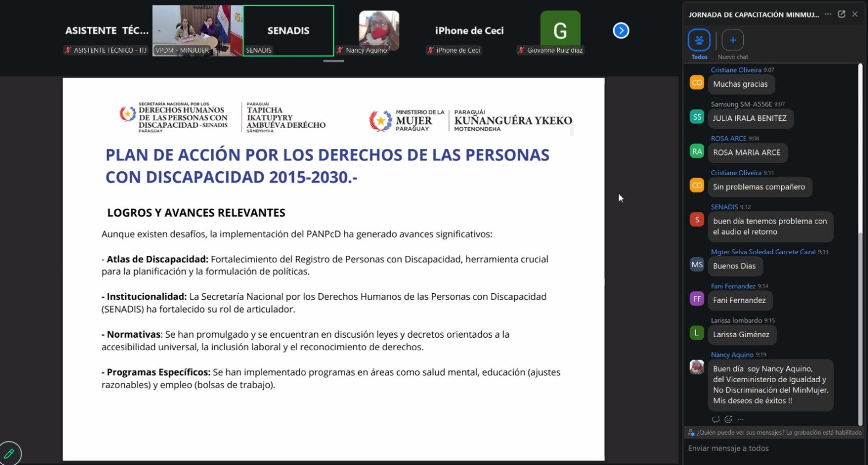Click the Institucionalidad bullet on the slide

[324, 302]
